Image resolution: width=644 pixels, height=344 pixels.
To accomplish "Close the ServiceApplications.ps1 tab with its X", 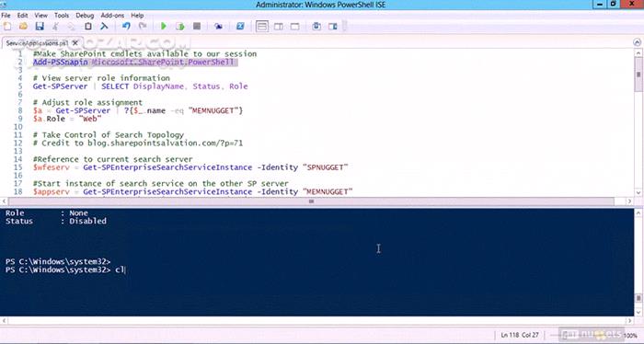I will 75,42.
